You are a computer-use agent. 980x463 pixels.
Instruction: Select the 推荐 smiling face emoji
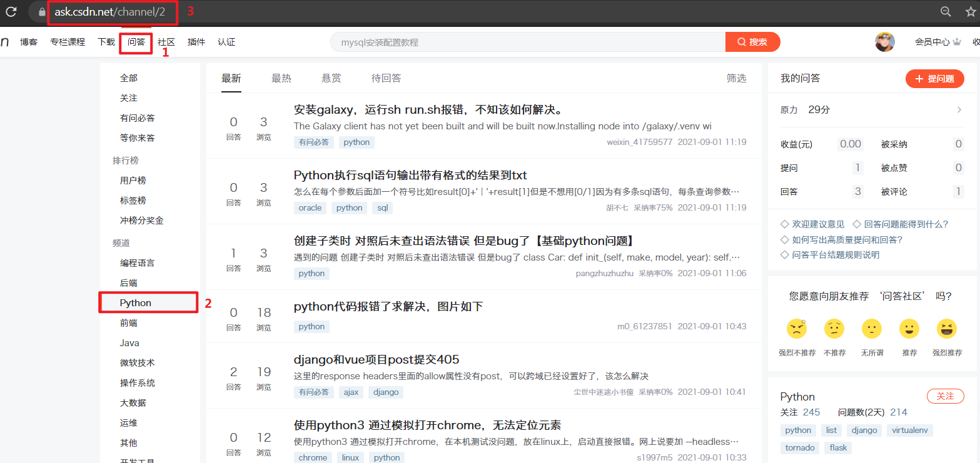[x=909, y=329]
